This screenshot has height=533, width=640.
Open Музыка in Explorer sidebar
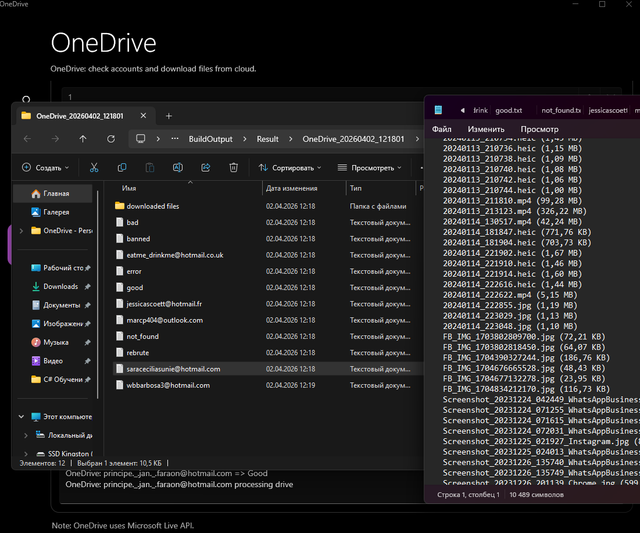point(56,342)
